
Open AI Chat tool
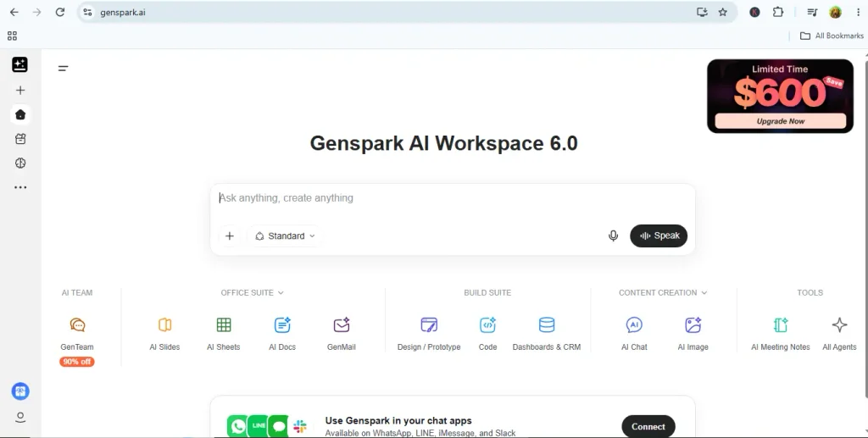click(x=634, y=334)
